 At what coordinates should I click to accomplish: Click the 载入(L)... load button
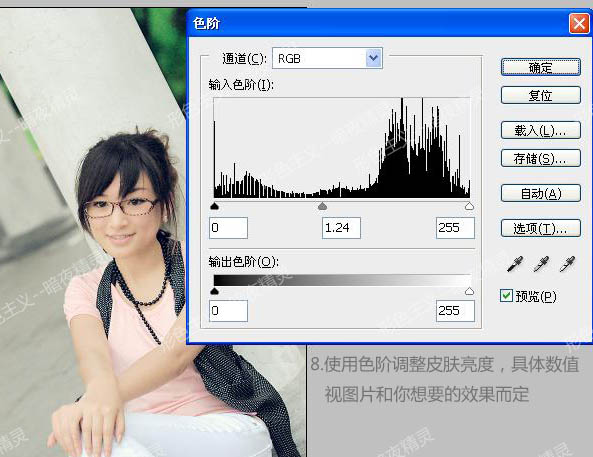[x=541, y=131]
